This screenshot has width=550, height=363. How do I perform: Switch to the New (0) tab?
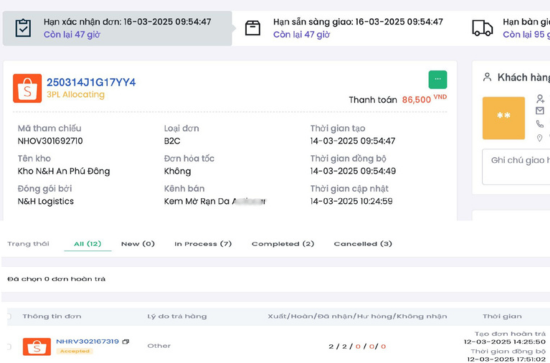(x=138, y=244)
